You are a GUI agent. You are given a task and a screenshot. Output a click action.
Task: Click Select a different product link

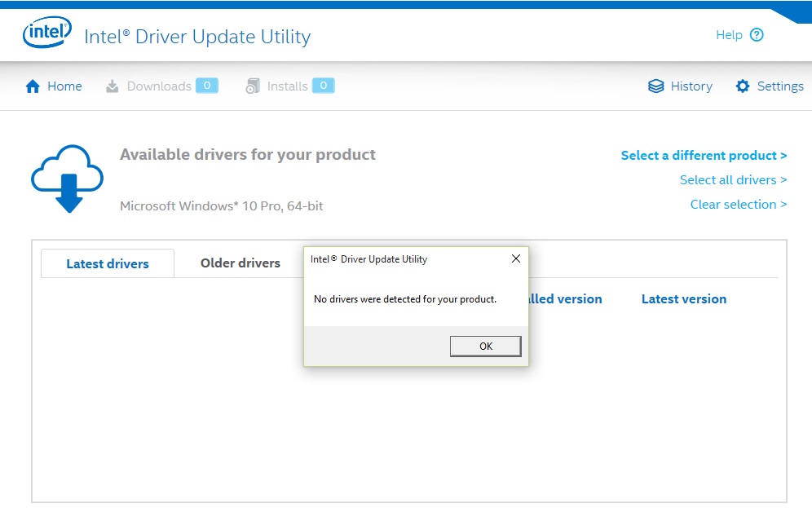click(704, 156)
